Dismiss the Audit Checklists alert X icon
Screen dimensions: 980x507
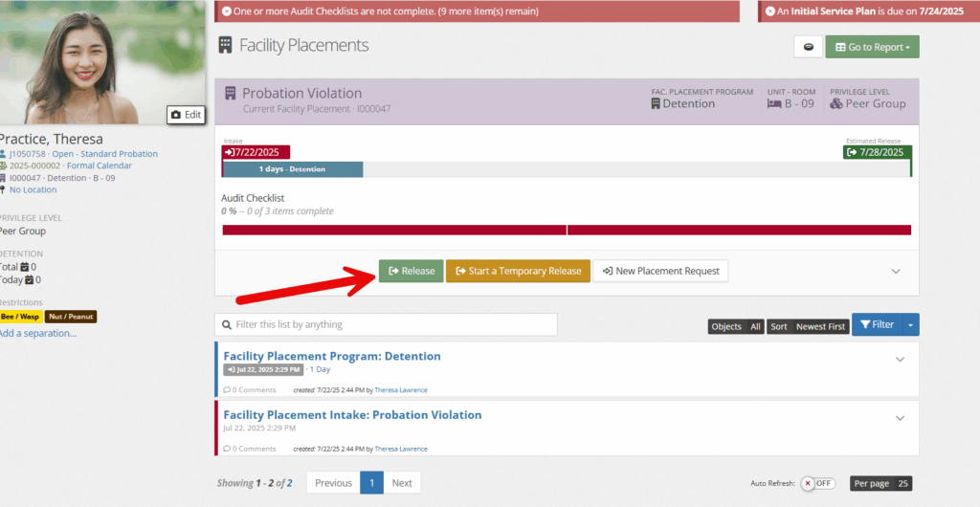[x=226, y=11]
